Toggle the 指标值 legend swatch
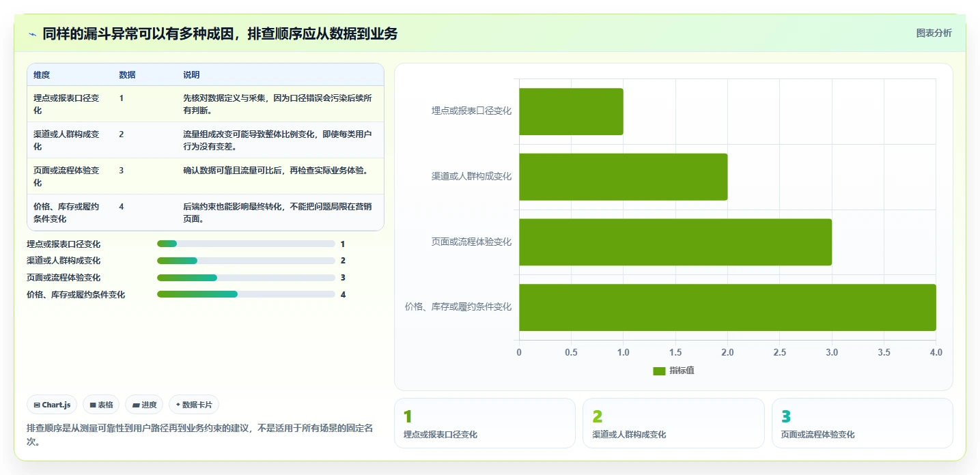The image size is (980, 475). click(x=659, y=371)
